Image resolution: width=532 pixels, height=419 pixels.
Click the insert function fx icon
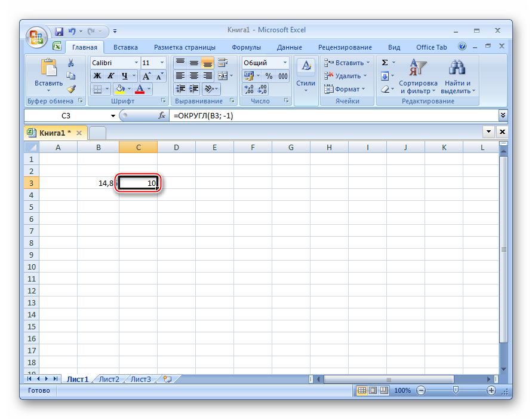click(x=162, y=115)
